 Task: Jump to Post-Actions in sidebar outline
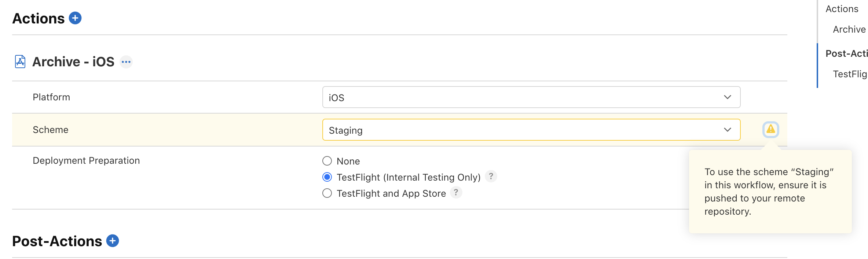coord(847,53)
